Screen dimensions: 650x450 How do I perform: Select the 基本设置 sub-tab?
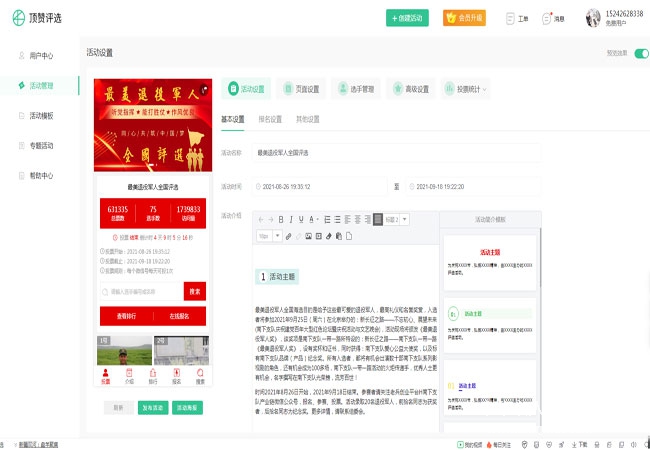233,119
